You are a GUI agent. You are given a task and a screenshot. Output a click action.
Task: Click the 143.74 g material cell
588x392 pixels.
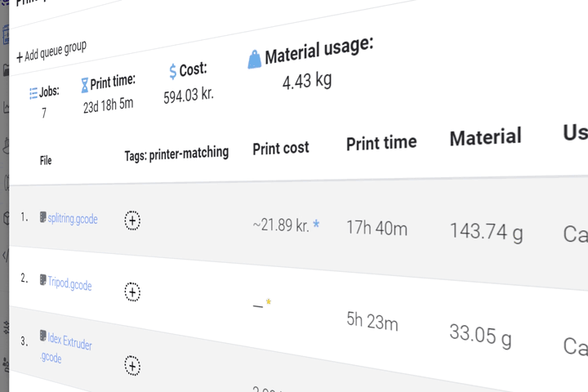(x=487, y=232)
